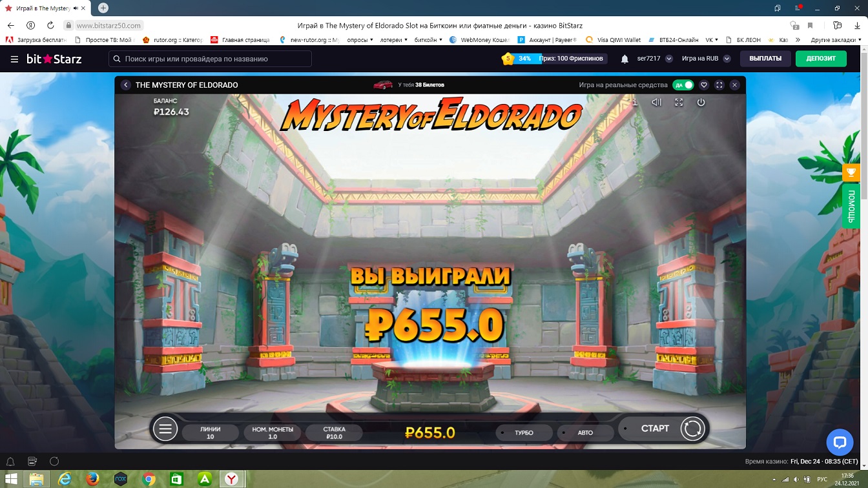This screenshot has height=488, width=868.
Task: Go to the BitStarz logo homepage
Action: tap(54, 59)
